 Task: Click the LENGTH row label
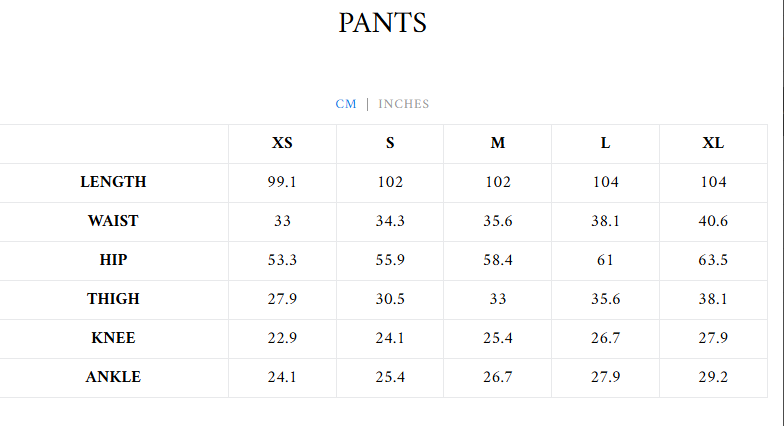point(113,182)
